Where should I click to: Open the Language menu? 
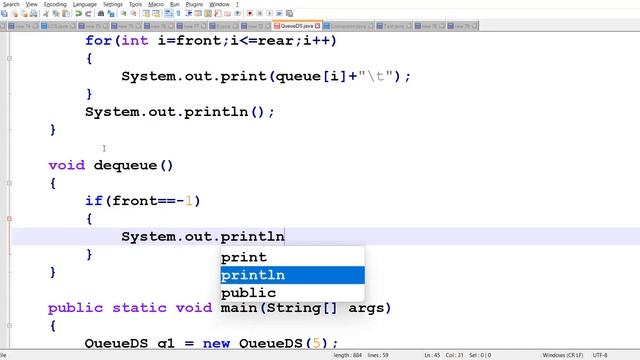tap(84, 4)
